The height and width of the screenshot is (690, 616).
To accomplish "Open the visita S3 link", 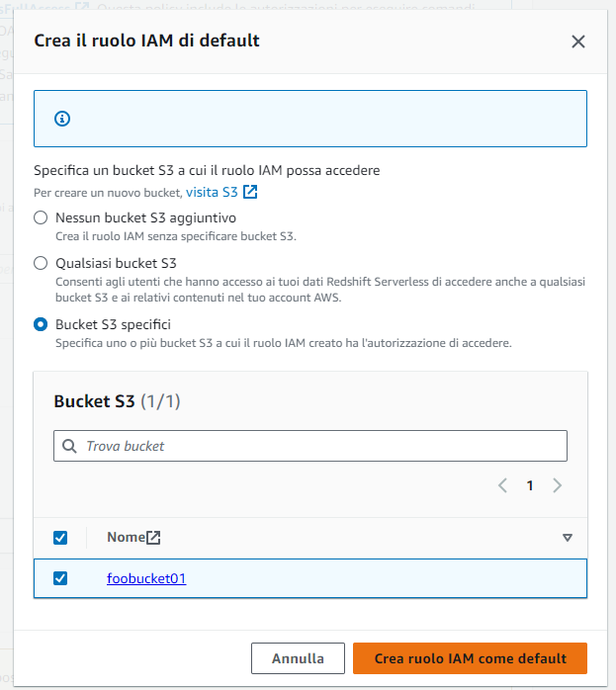I will [x=212, y=193].
